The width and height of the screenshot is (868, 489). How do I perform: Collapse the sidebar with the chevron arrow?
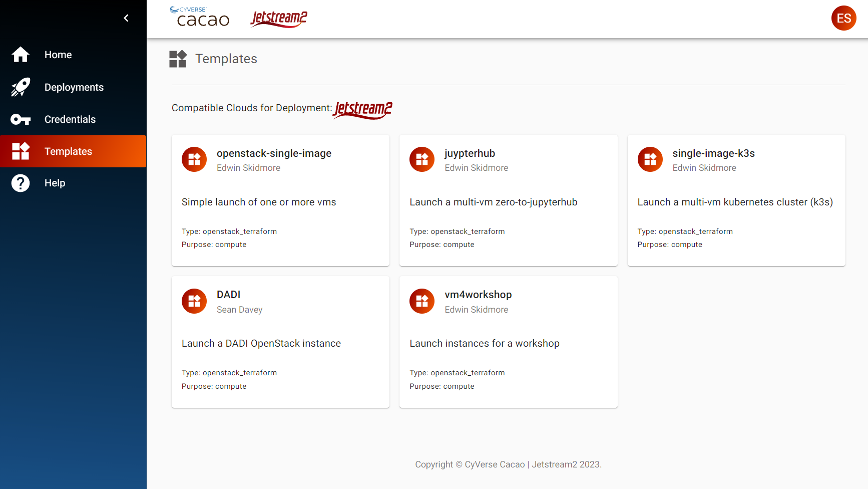point(126,18)
